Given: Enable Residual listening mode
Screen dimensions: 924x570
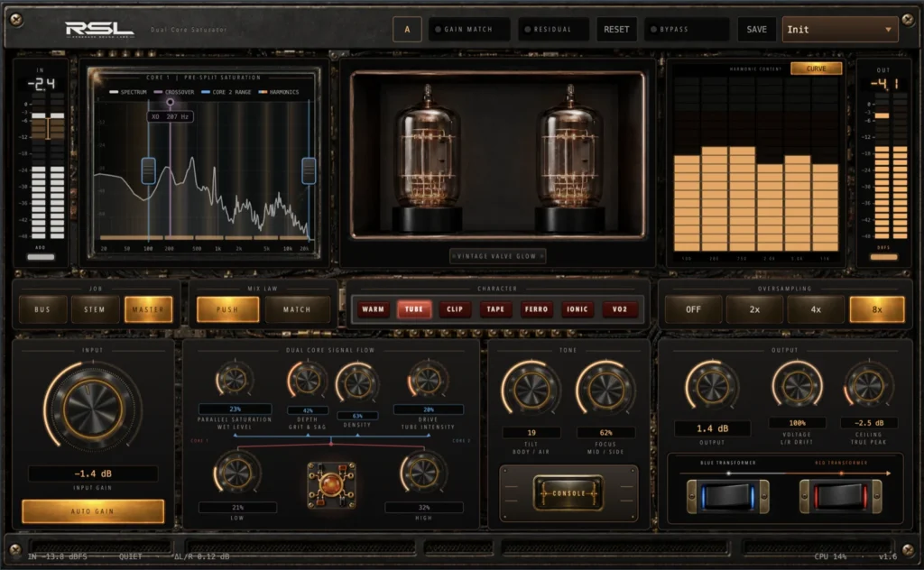Looking at the screenshot, I should (x=553, y=29).
